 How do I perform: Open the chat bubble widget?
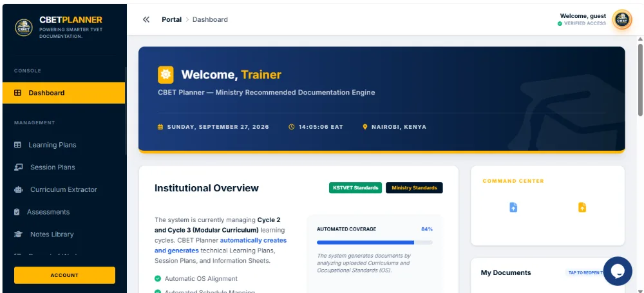[x=618, y=271]
